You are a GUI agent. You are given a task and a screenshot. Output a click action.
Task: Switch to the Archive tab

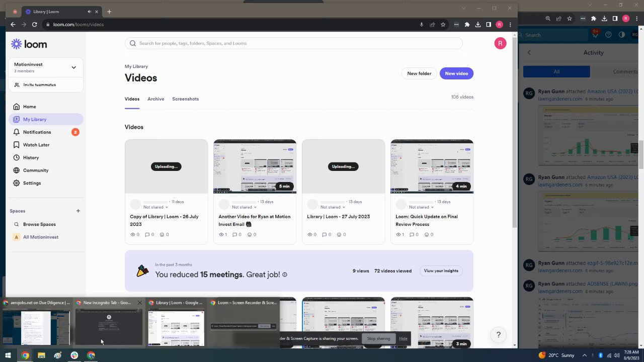click(x=156, y=99)
